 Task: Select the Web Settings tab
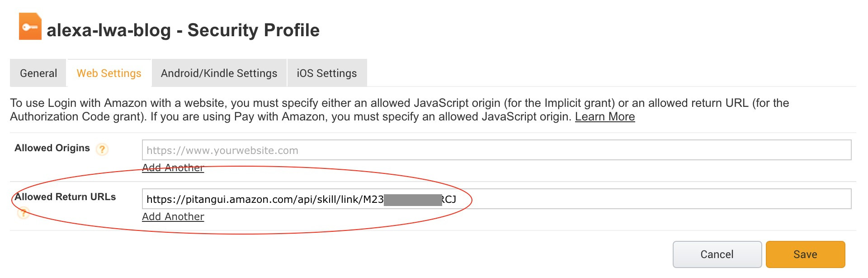[x=108, y=72]
